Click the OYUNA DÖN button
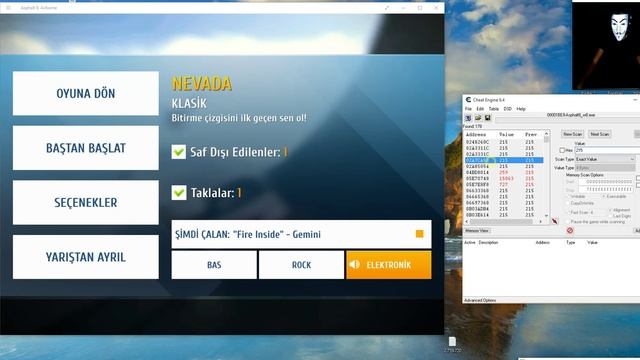This screenshot has width=640, height=360. [86, 93]
